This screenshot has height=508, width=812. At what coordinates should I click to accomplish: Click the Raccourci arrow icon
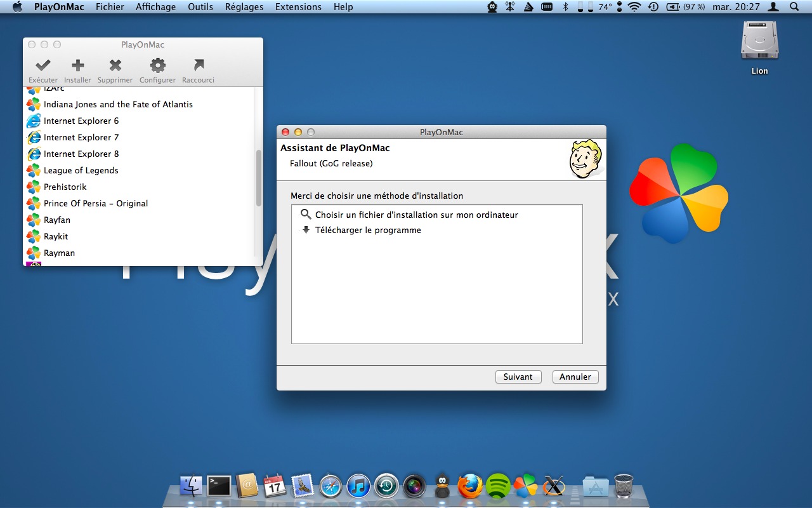point(198,66)
